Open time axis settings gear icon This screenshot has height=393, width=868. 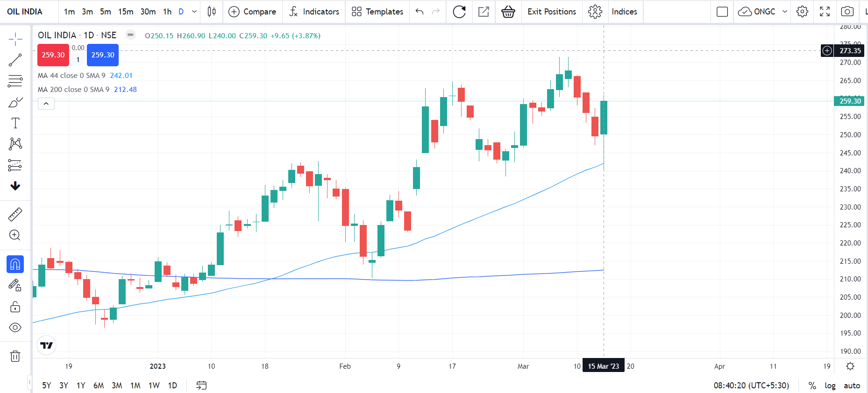[x=850, y=366]
